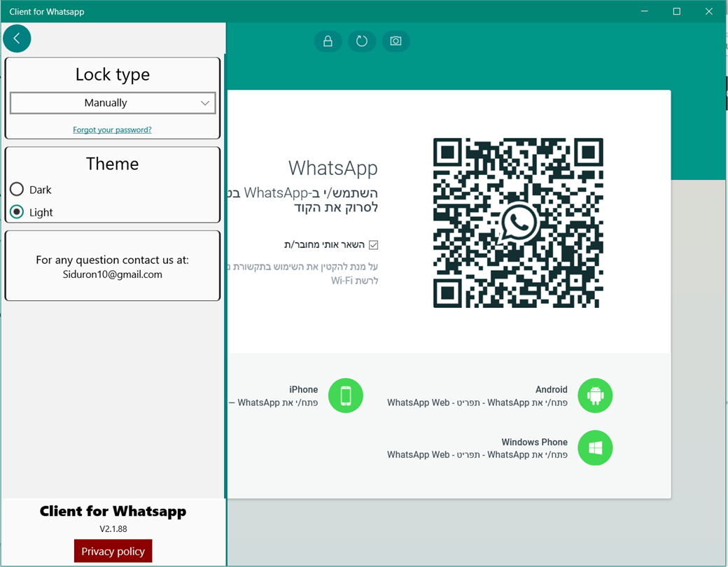The height and width of the screenshot is (567, 728).
Task: Click the V2.1.88 version label
Action: click(x=113, y=529)
